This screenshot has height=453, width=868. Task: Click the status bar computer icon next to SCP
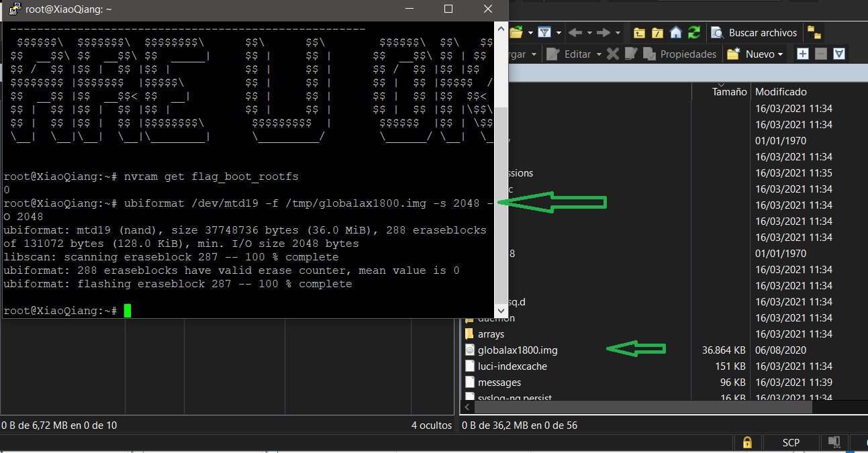click(x=834, y=442)
